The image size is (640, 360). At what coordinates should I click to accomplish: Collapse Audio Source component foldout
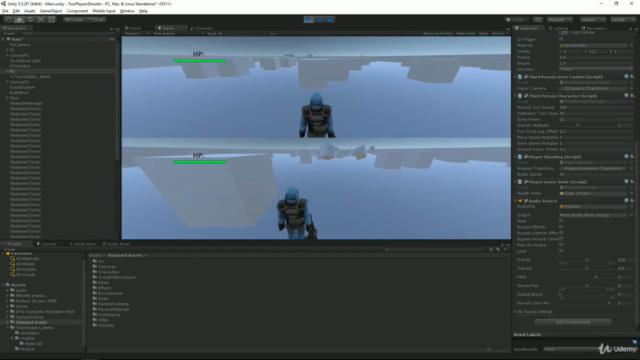pyautogui.click(x=516, y=201)
